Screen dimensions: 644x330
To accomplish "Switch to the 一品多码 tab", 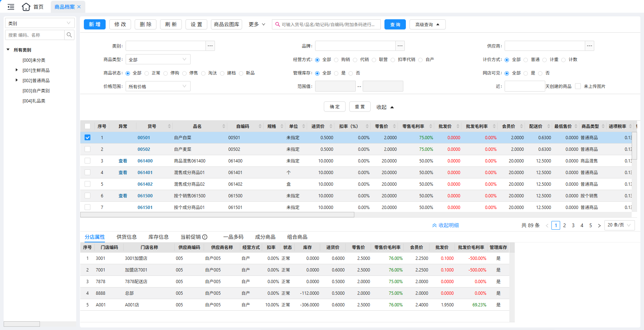I will pyautogui.click(x=233, y=237).
